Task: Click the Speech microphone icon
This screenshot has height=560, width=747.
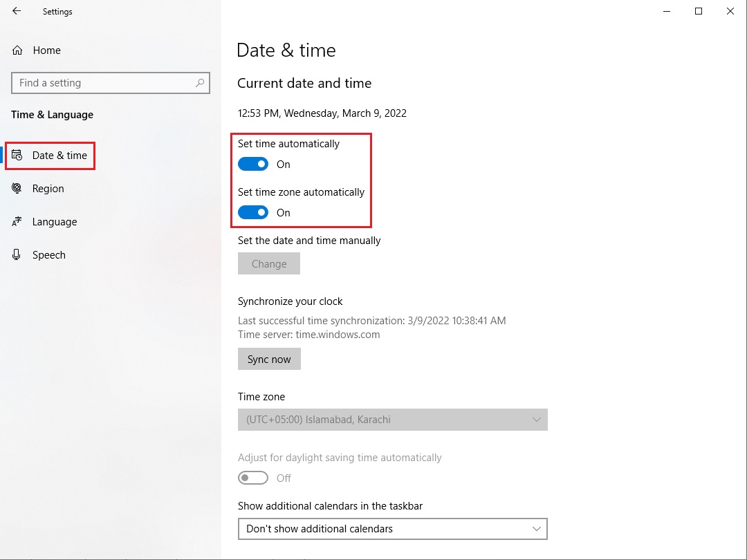Action: [x=17, y=254]
